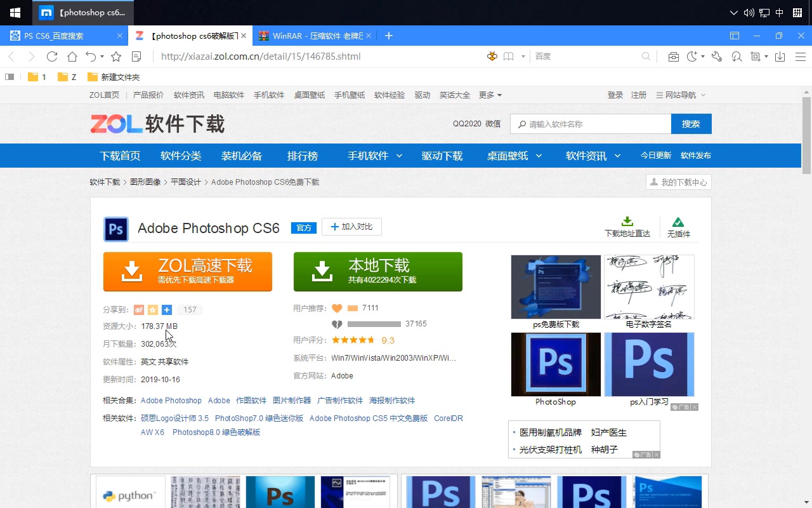Image resolution: width=812 pixels, height=508 pixels.
Task: Open the browser home page icon
Action: point(72,57)
